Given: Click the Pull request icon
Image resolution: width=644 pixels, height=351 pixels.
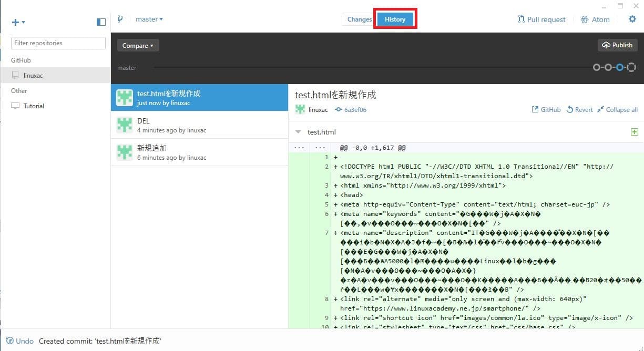Looking at the screenshot, I should [x=522, y=19].
